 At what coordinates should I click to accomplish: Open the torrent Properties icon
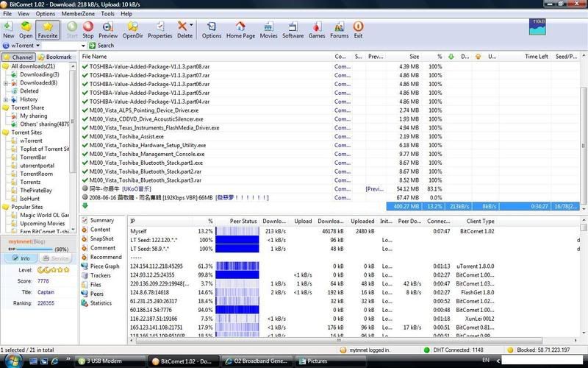pos(159,29)
